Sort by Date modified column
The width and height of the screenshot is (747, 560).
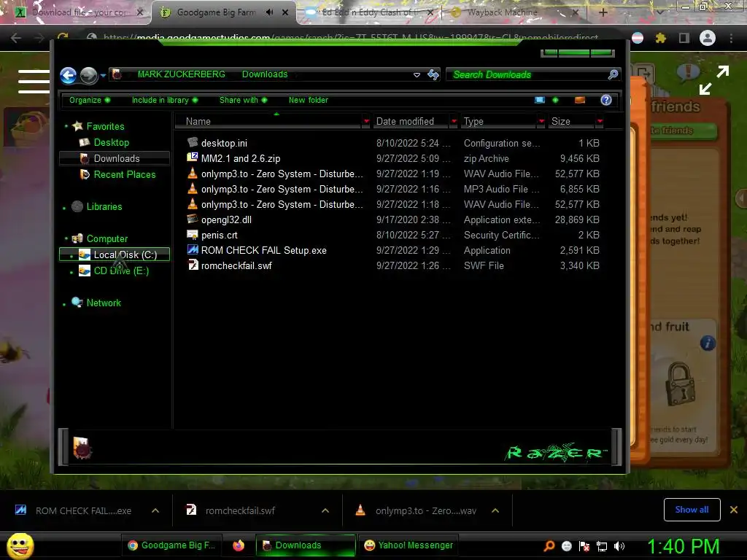click(410, 122)
